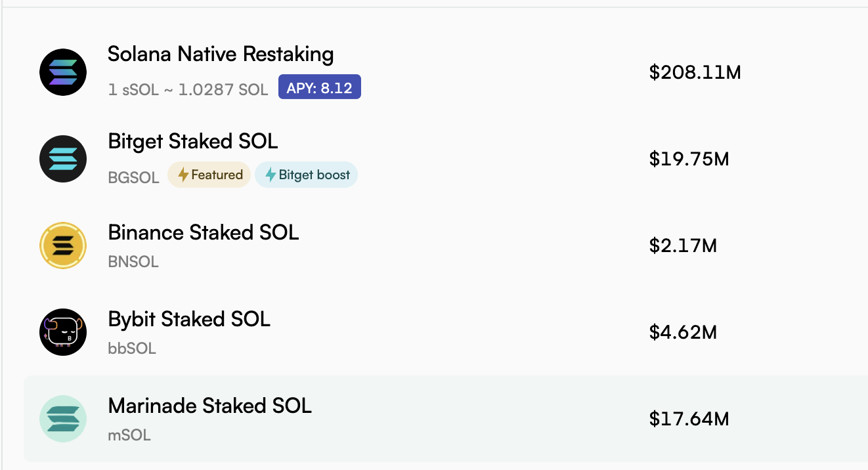Click the Marinade Staked SOL green icon
The image size is (868, 470).
[63, 419]
